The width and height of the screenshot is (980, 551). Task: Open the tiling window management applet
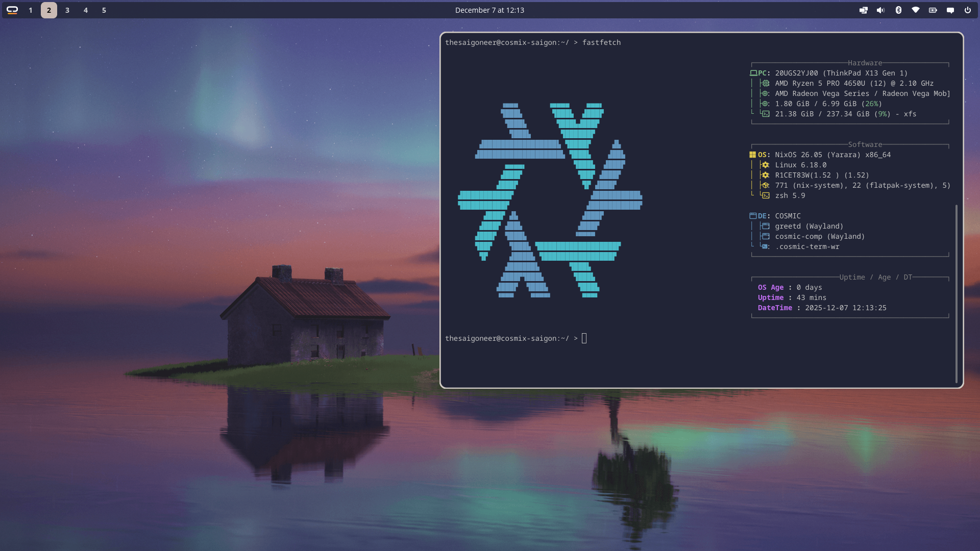click(863, 10)
